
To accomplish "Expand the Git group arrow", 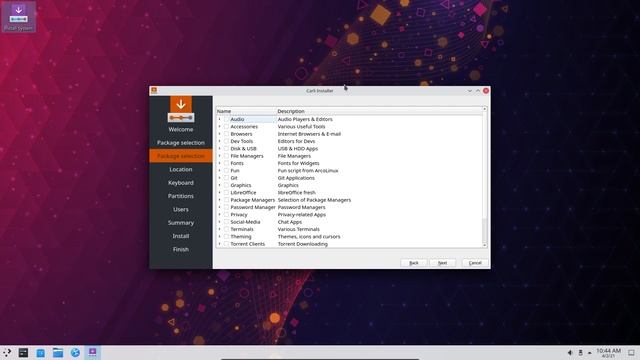I will (x=219, y=178).
